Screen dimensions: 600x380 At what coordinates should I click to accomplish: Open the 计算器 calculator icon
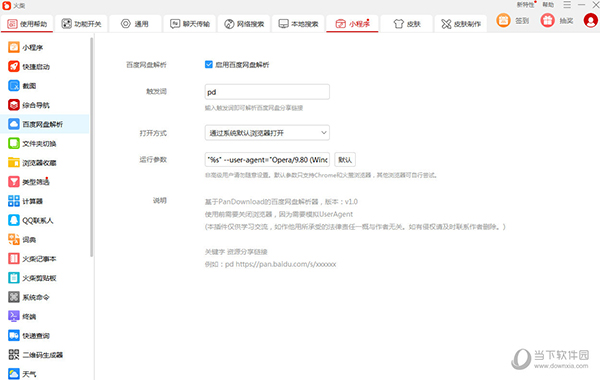point(14,201)
